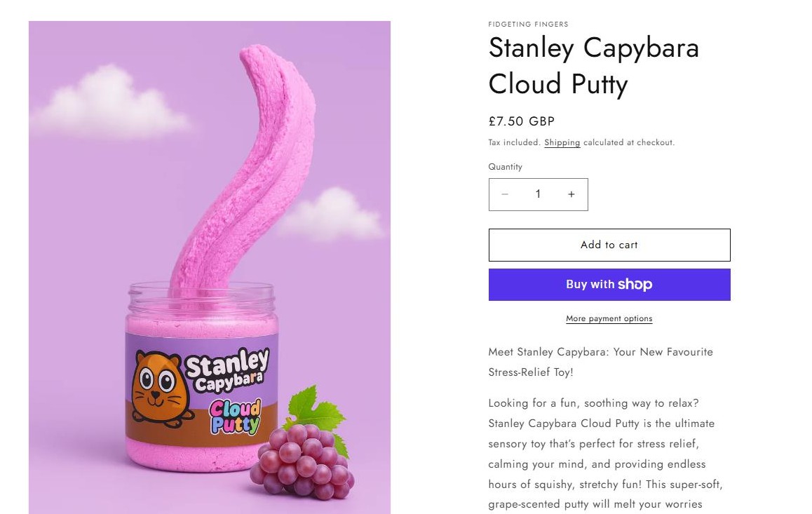Focus the quantity number field
The height and width of the screenshot is (514, 812).
538,194
